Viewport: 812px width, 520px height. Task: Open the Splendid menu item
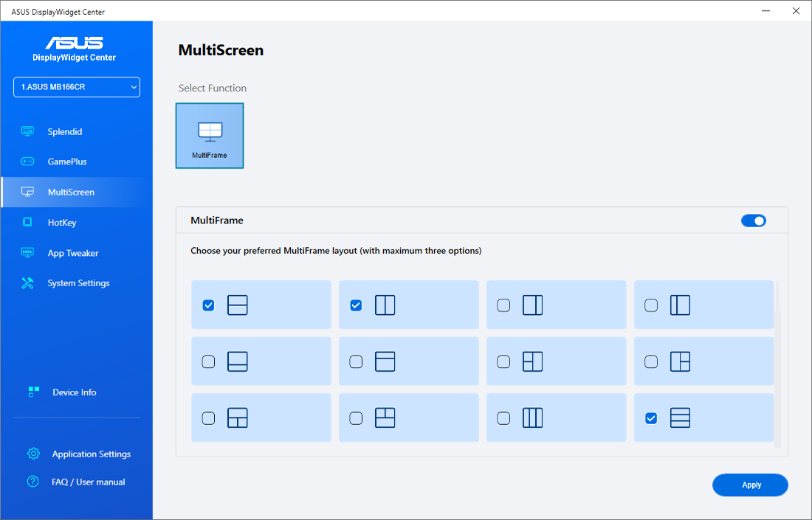pyautogui.click(x=77, y=131)
